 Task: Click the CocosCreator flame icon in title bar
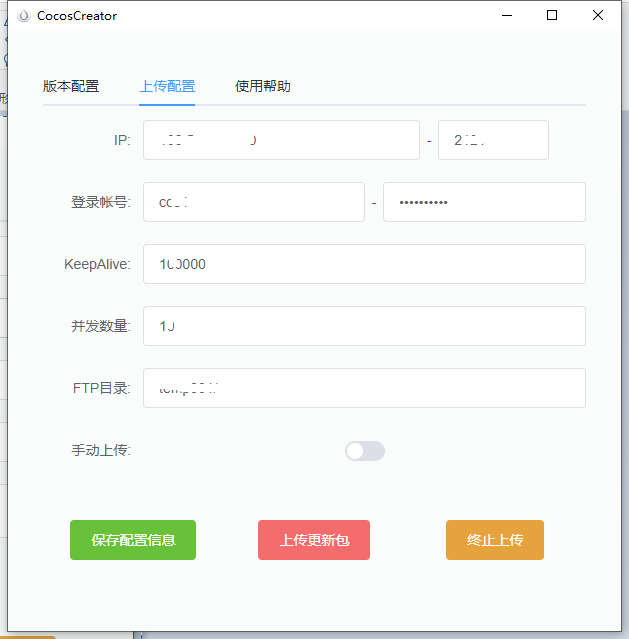(24, 16)
